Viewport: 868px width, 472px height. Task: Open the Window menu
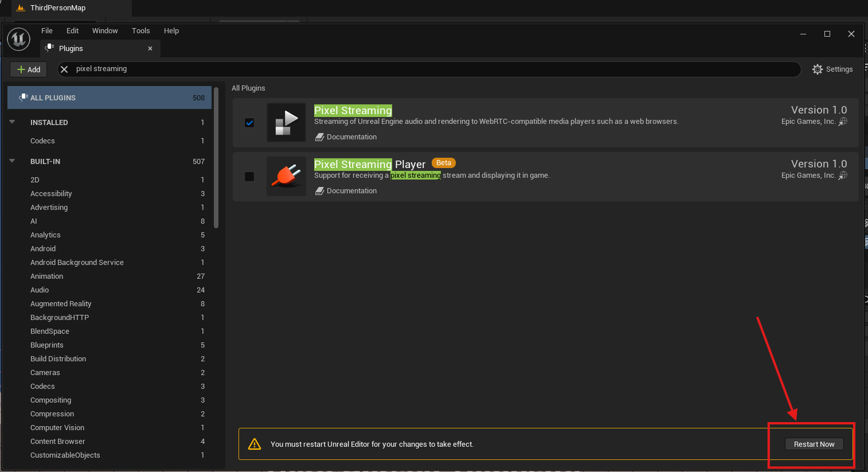click(x=105, y=31)
